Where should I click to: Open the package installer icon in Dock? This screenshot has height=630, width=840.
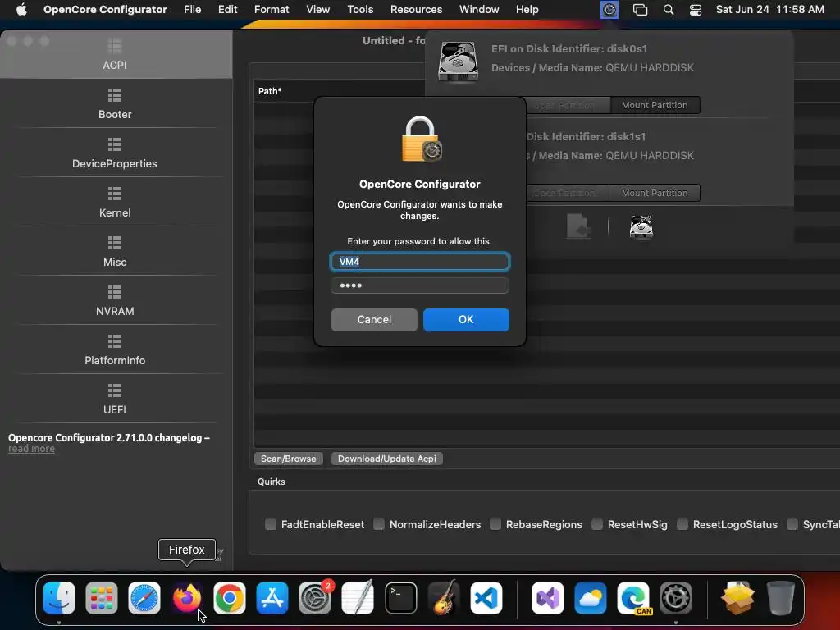pos(737,597)
